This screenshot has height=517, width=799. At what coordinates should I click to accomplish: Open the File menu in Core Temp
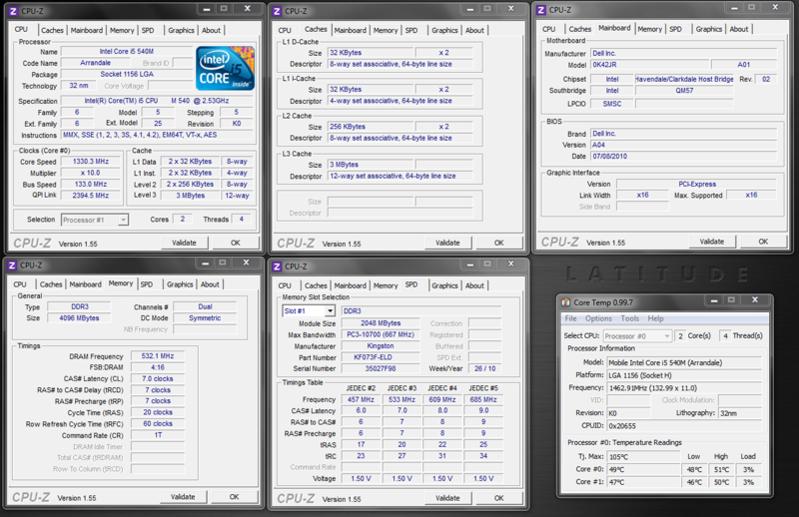pyautogui.click(x=571, y=318)
